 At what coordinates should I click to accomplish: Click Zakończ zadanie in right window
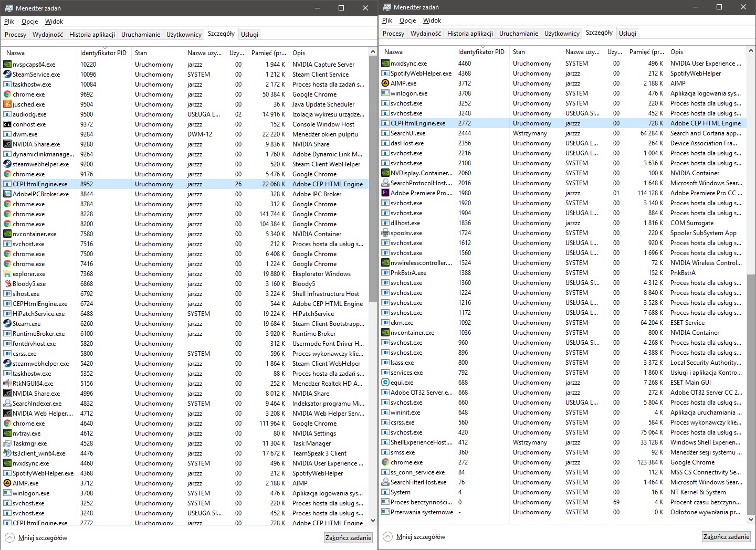pyautogui.click(x=727, y=537)
